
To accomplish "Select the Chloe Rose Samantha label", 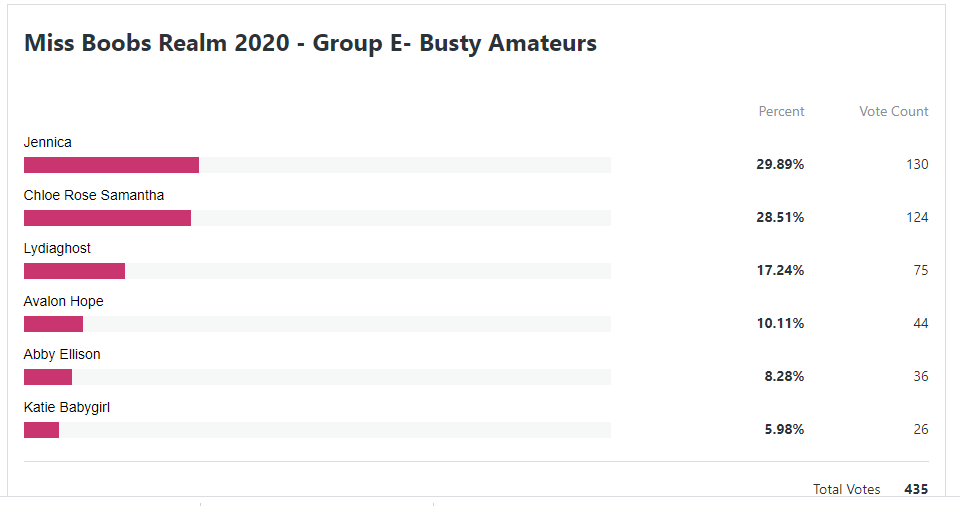I will point(94,195).
